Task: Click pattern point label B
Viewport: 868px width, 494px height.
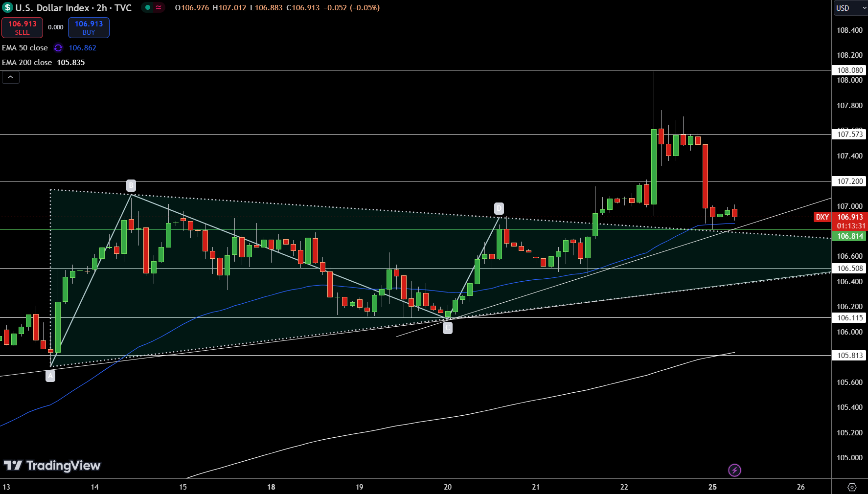Action: 131,185
